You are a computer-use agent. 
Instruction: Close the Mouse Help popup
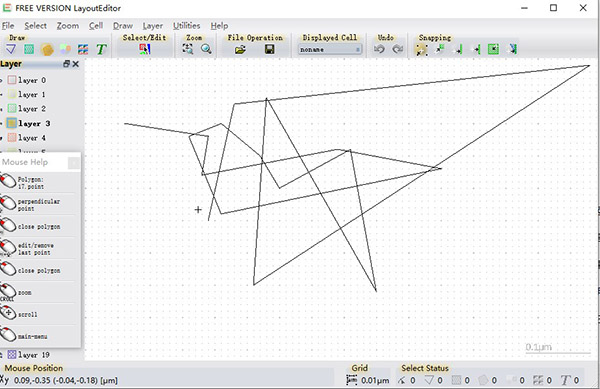coord(74,163)
